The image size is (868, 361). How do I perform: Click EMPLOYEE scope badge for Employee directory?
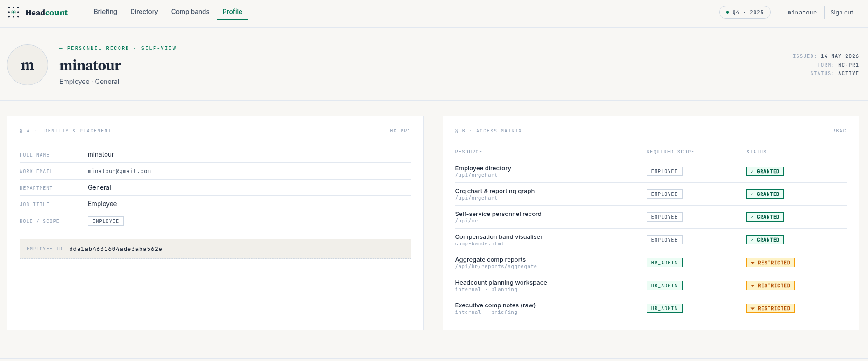click(x=664, y=171)
